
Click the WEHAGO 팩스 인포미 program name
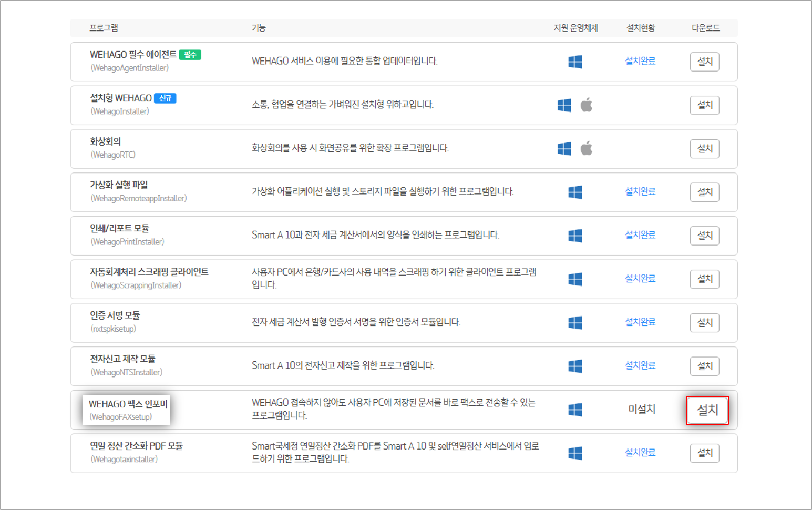128,404
